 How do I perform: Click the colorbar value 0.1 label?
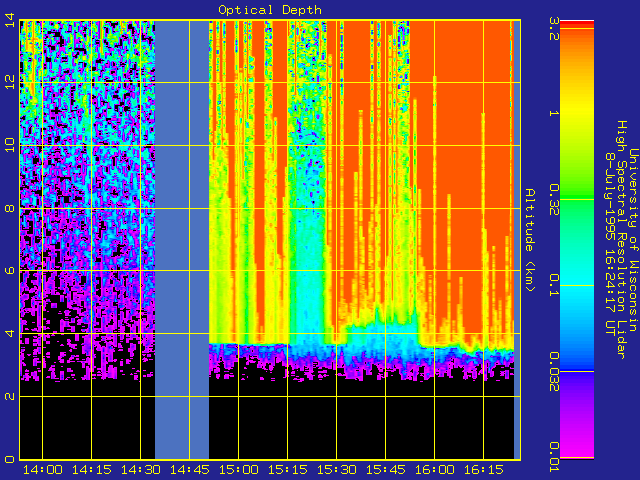pyautogui.click(x=554, y=285)
